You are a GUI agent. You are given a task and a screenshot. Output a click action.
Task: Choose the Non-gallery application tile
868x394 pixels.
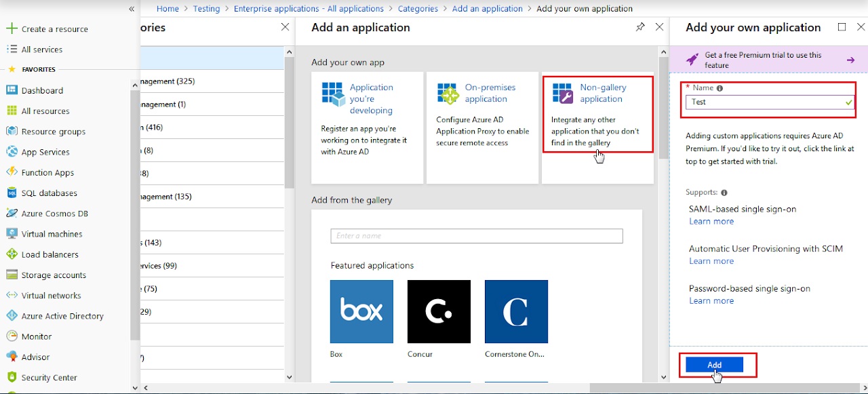597,128
